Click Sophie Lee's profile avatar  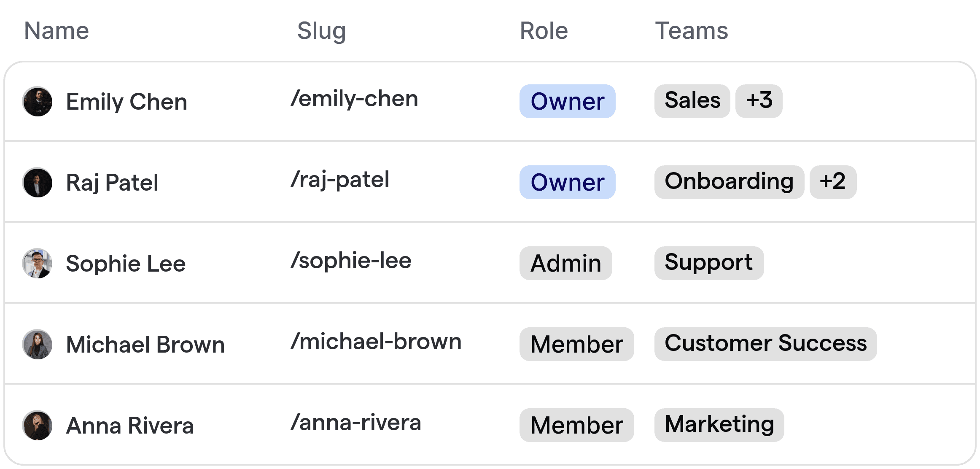(x=37, y=263)
